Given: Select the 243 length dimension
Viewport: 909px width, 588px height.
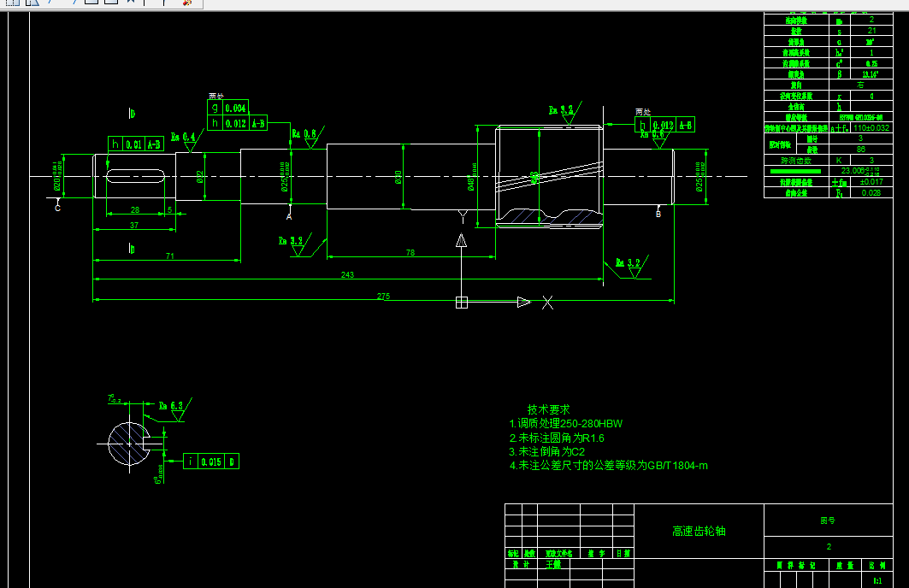Looking at the screenshot, I should [347, 274].
